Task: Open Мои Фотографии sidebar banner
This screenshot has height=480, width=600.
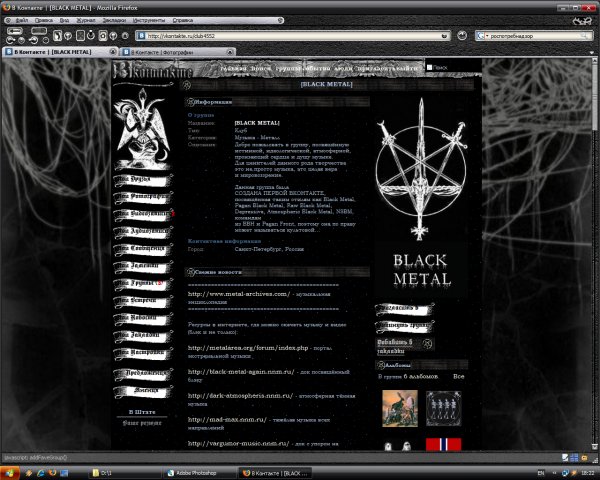Action: tap(142, 197)
